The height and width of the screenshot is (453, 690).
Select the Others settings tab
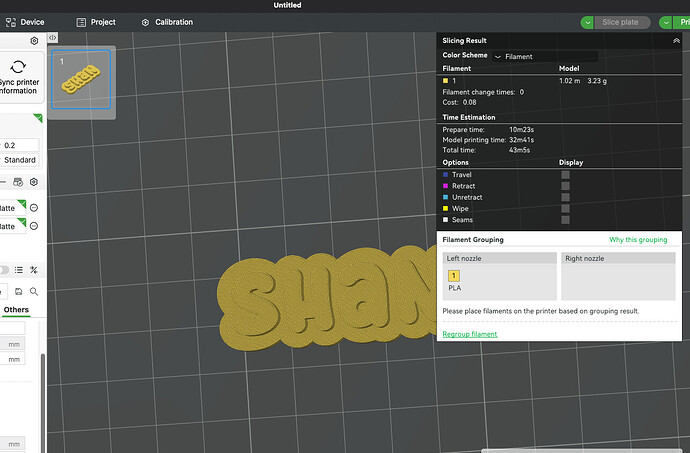pos(16,310)
